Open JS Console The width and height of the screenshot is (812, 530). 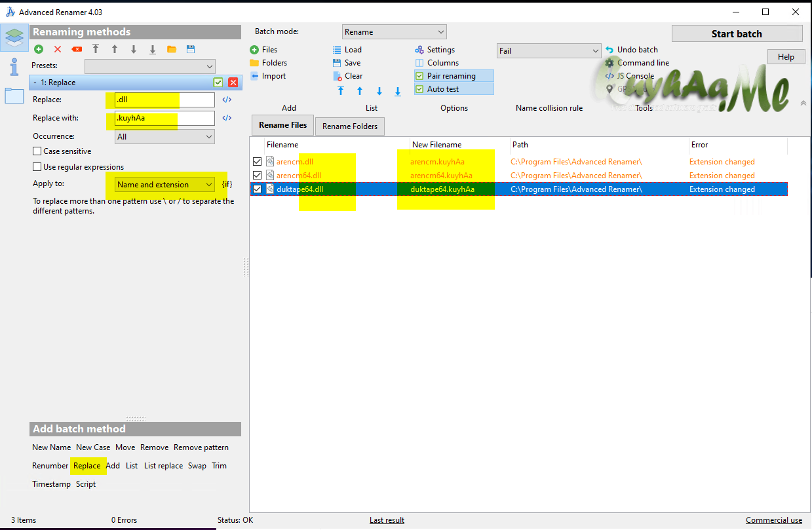click(630, 76)
